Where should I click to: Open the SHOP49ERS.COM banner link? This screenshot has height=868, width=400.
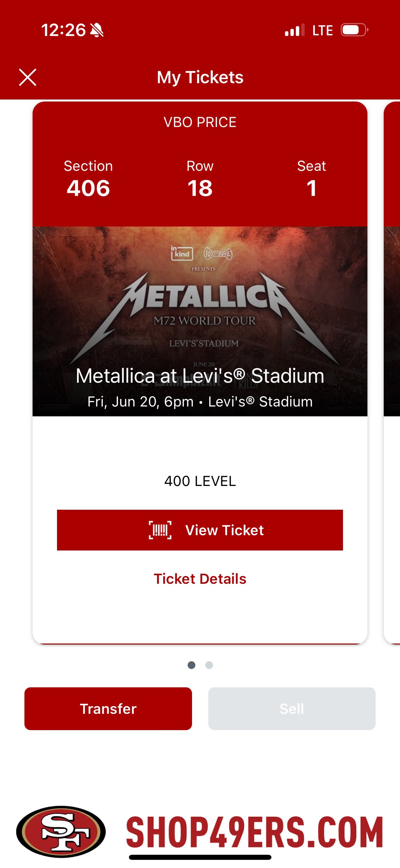(254, 831)
